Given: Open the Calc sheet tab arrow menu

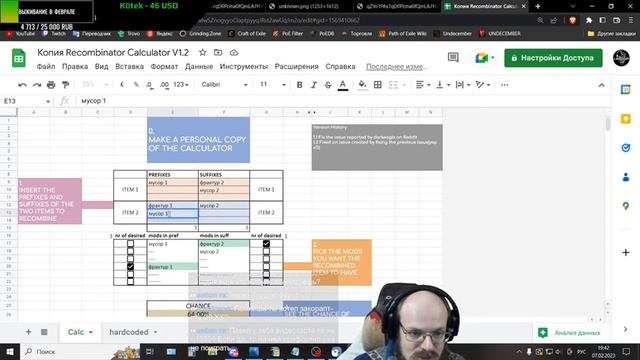Looking at the screenshot, I should pyautogui.click(x=91, y=332).
